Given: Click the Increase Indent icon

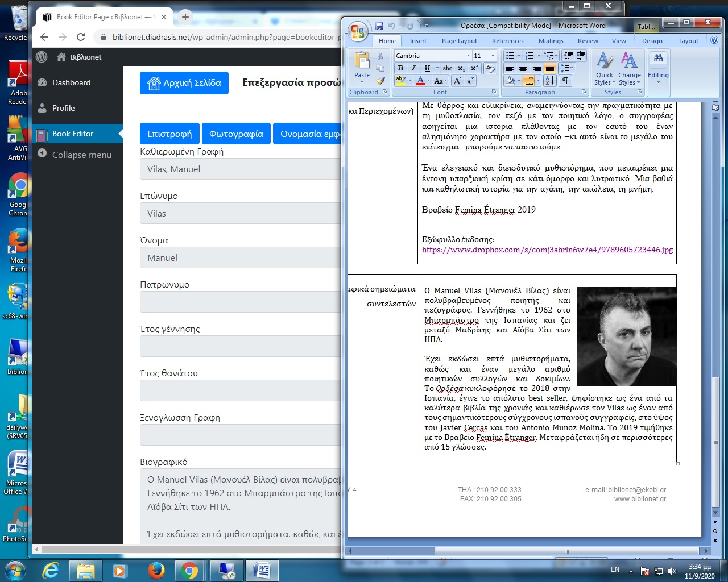Looking at the screenshot, I should pos(581,56).
